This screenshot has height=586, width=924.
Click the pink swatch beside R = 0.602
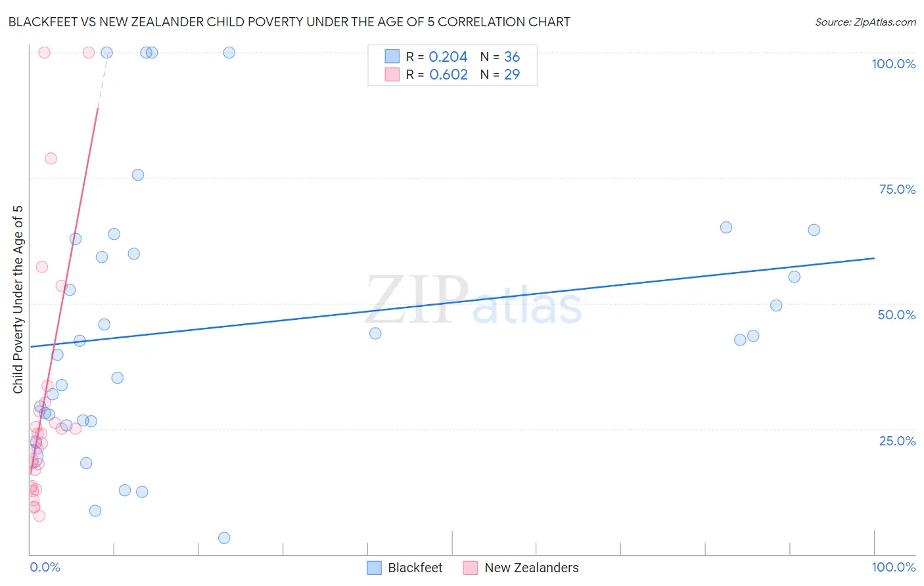pyautogui.click(x=392, y=75)
